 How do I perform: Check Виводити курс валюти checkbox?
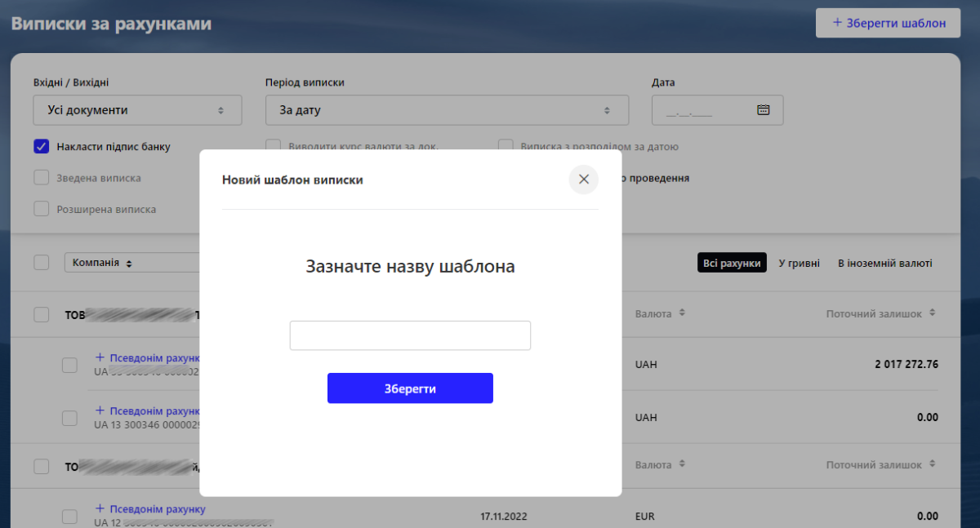pos(274,147)
